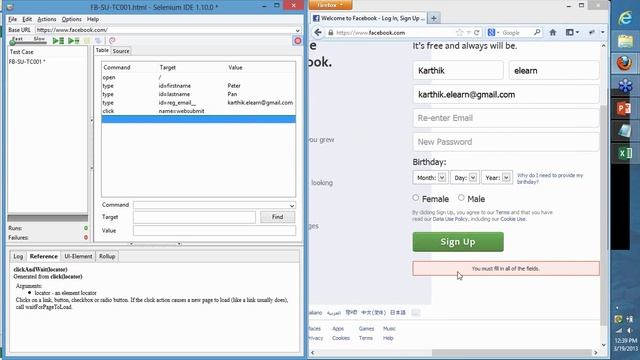Open PowerPoint from the taskbar
This screenshot has height=360, width=640.
coord(624,109)
